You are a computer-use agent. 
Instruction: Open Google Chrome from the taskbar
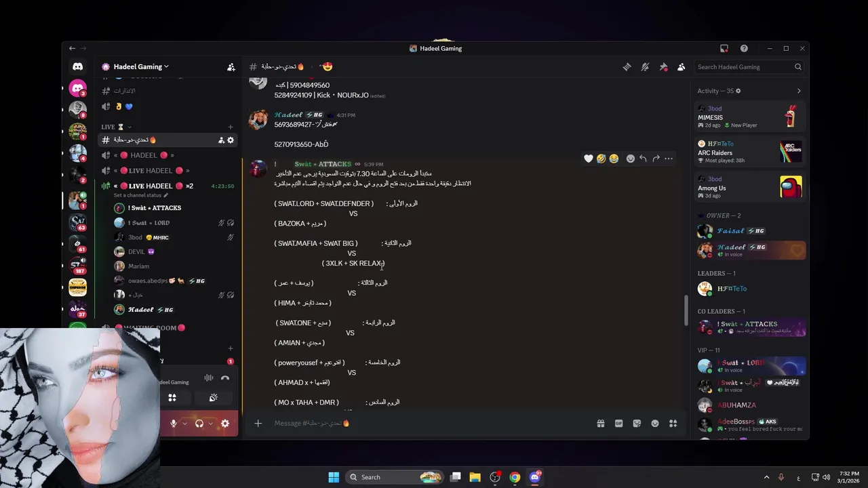(515, 477)
